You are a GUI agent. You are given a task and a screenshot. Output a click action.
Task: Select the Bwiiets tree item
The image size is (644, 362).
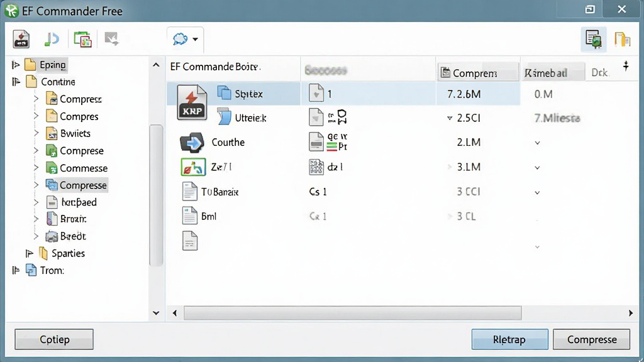(x=75, y=133)
